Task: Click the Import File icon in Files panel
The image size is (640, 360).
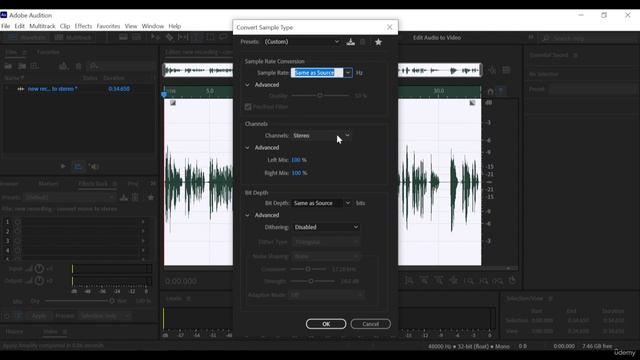Action: (x=22, y=66)
